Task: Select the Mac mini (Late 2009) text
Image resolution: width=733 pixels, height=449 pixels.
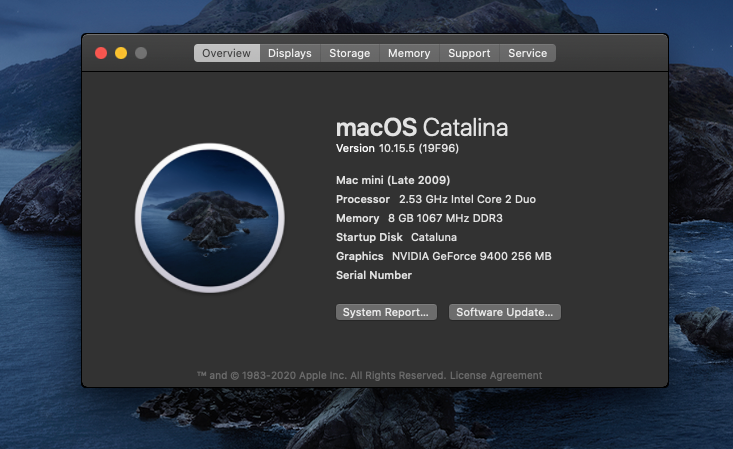Action: 393,181
